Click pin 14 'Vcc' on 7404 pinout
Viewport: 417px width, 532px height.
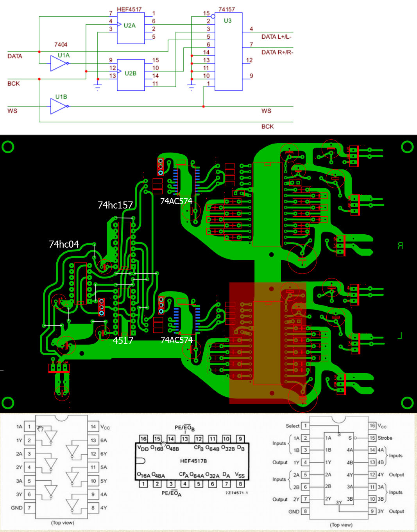pos(93,426)
